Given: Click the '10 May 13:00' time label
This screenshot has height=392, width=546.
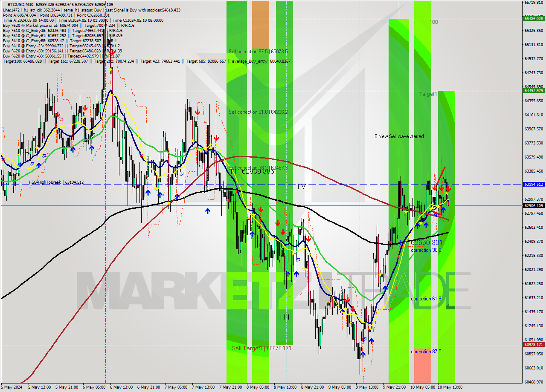Looking at the screenshot, I should 450,387.
